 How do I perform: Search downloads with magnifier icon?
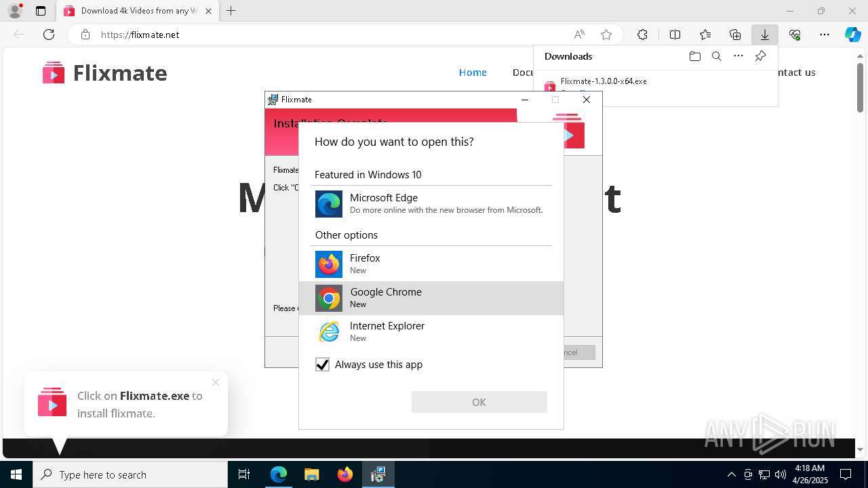point(716,56)
